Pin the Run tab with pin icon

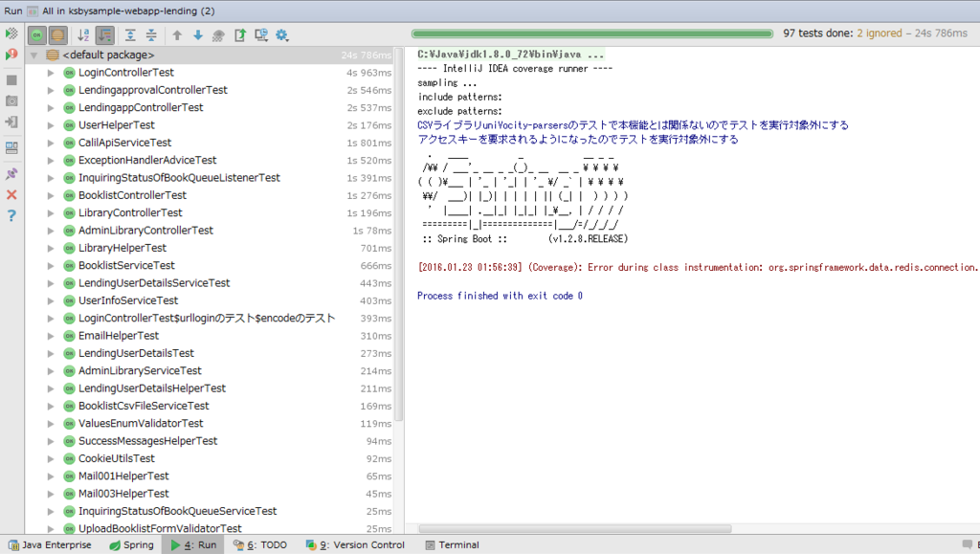[11, 173]
